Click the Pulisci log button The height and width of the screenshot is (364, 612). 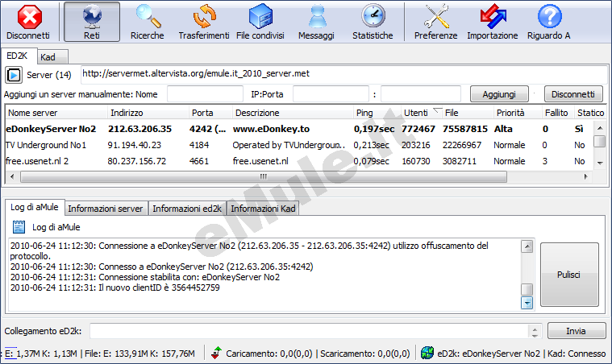pos(569,275)
